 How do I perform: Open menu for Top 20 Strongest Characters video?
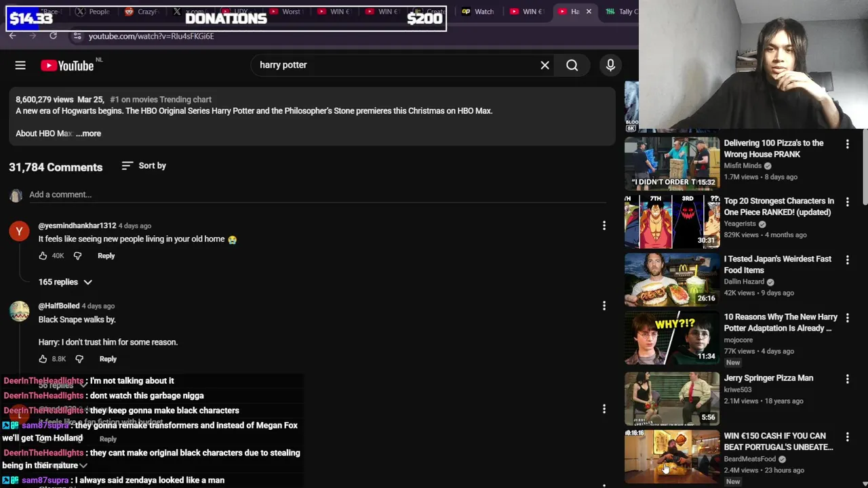pyautogui.click(x=847, y=201)
